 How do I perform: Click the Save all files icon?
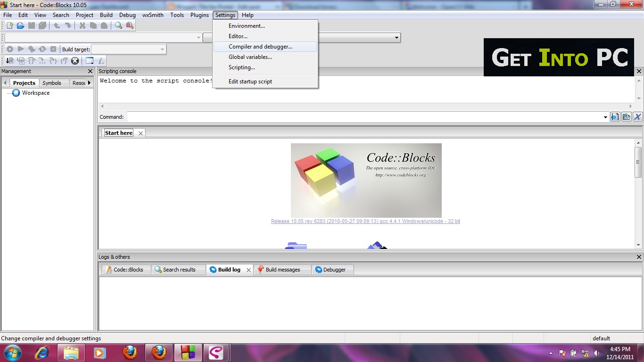[x=42, y=26]
